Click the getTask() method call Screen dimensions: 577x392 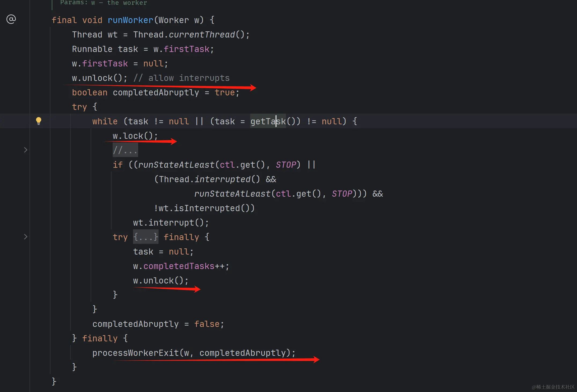point(268,121)
